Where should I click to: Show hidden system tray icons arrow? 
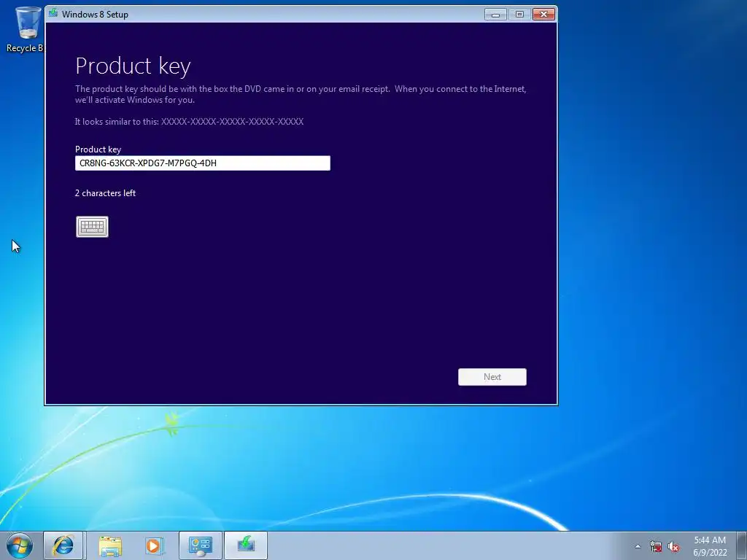point(638,546)
